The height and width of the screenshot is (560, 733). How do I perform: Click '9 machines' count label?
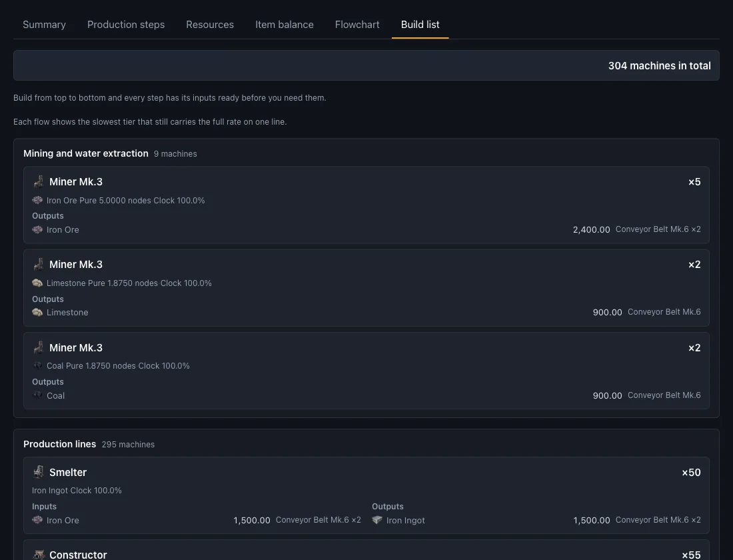[x=175, y=154]
